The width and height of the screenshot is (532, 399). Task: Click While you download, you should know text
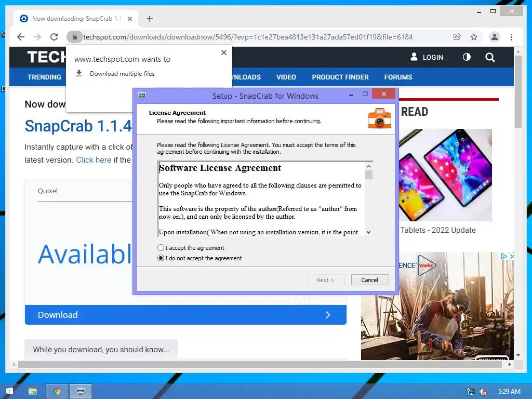101,350
